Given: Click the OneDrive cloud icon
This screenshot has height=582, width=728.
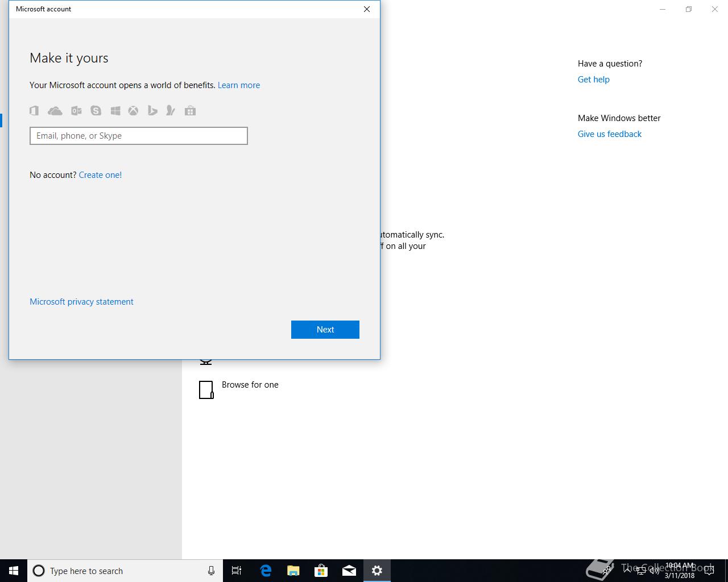Looking at the screenshot, I should pos(55,111).
